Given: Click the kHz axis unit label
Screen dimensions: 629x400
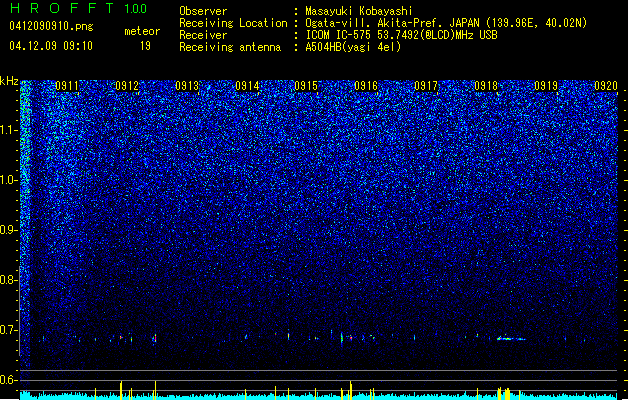Looking at the screenshot, I should [x=9, y=81].
